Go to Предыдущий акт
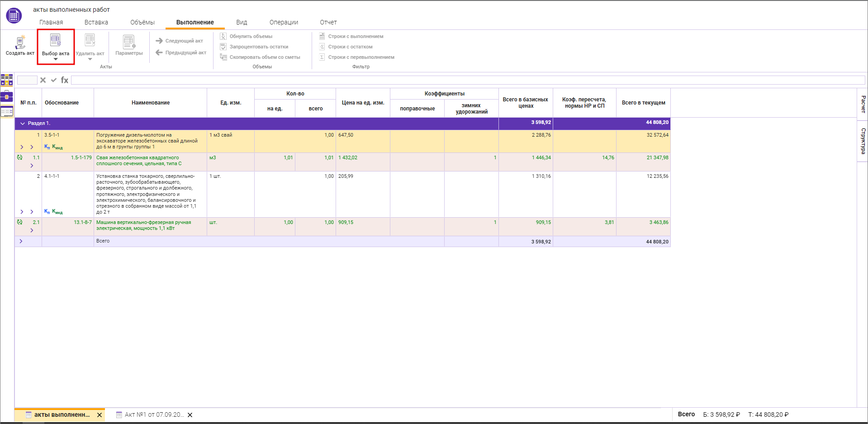The width and height of the screenshot is (868, 424). 181,52
